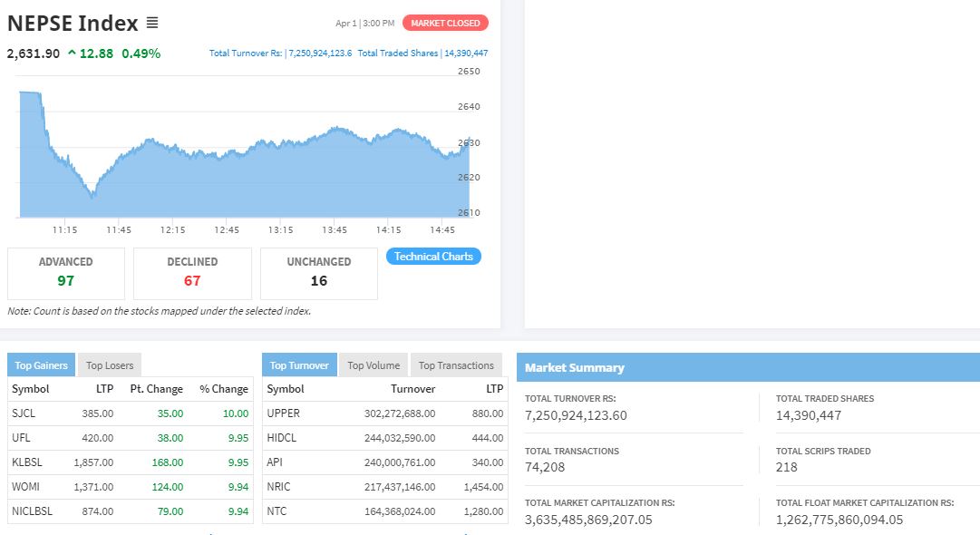Screen dimensions: 980x535
Task: Open the NEPSE Index hamburger menu icon
Action: (152, 23)
